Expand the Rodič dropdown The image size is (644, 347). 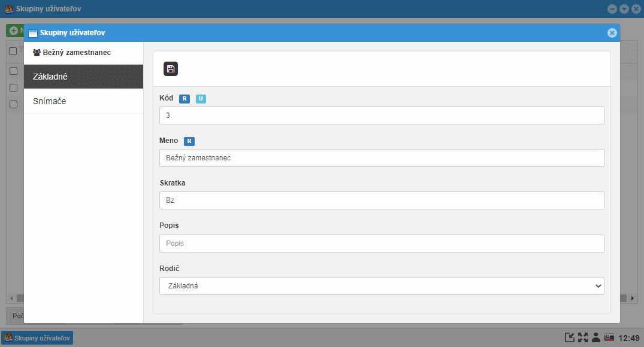point(382,286)
